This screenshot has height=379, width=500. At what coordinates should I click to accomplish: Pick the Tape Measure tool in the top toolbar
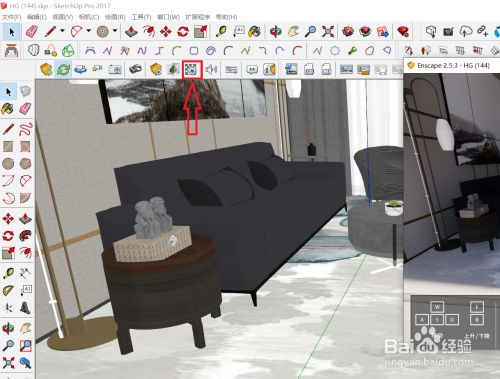click(x=221, y=32)
